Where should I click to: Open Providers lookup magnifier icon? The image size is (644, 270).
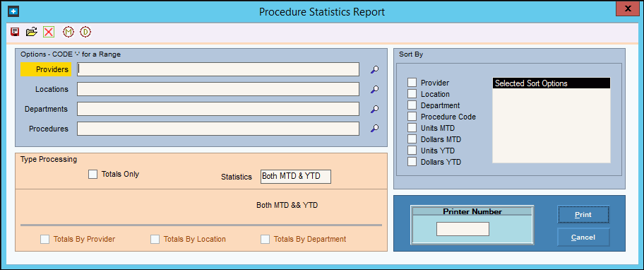[374, 70]
